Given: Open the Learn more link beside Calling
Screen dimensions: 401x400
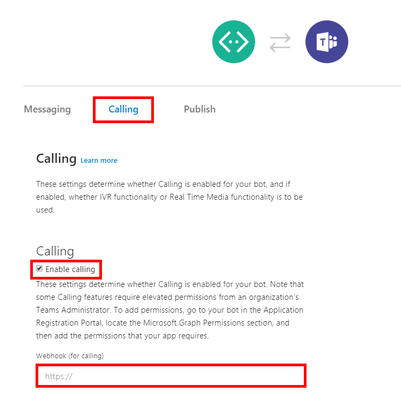Looking at the screenshot, I should pos(99,160).
